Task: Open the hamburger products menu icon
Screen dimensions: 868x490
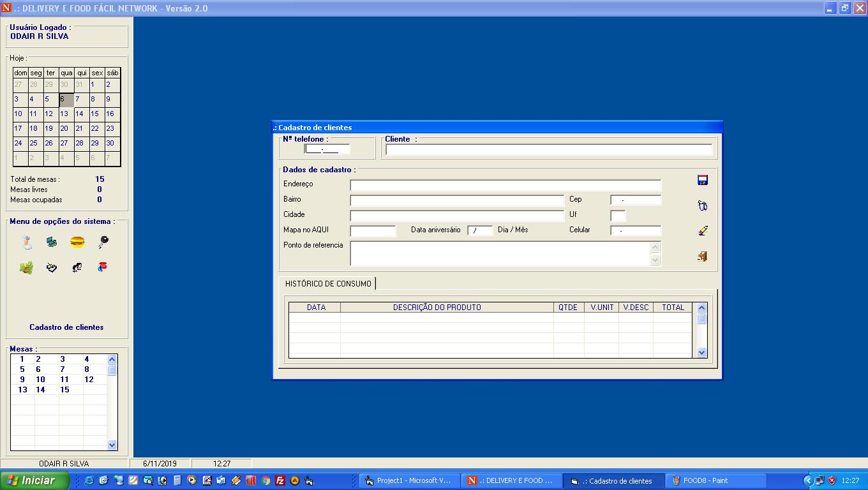Action: [x=77, y=242]
